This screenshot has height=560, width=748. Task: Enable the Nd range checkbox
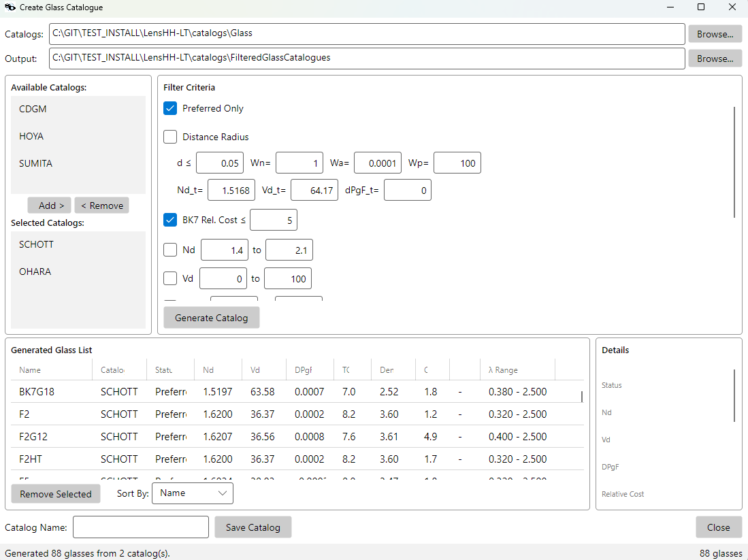pyautogui.click(x=170, y=250)
